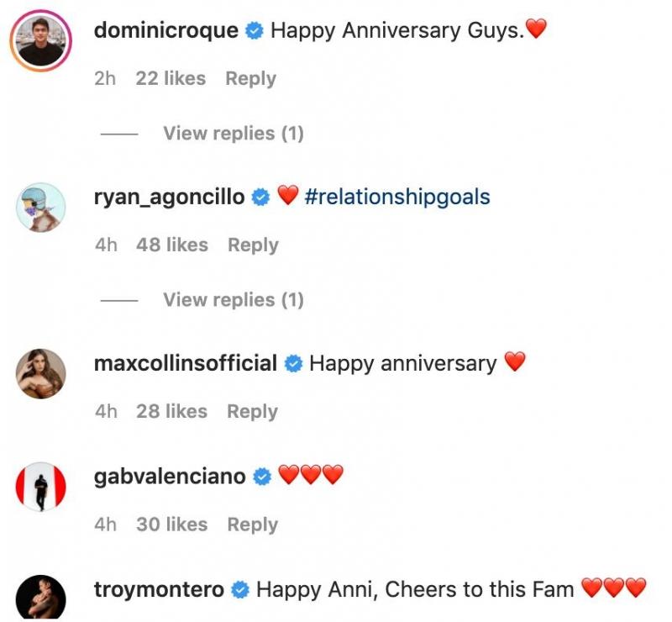
Task: View the 30 likes on gabvalenciano's comment
Action: [171, 524]
